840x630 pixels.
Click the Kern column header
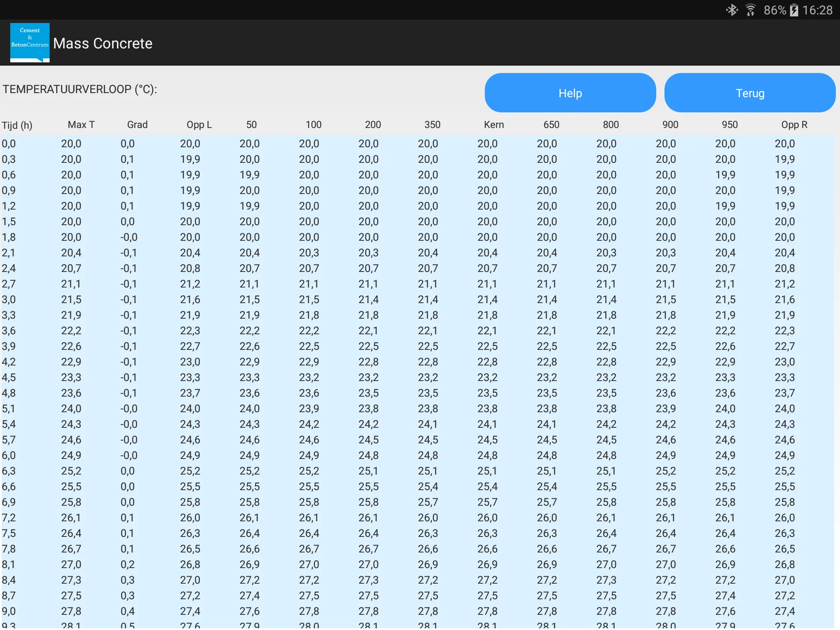click(494, 125)
